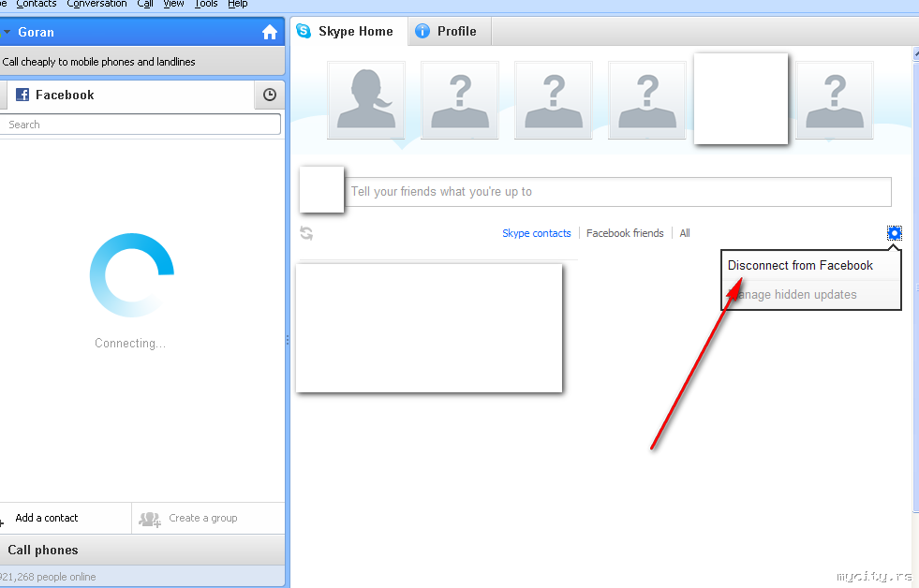Image resolution: width=919 pixels, height=588 pixels.
Task: Switch to the Skype Home tab
Action: 349,31
